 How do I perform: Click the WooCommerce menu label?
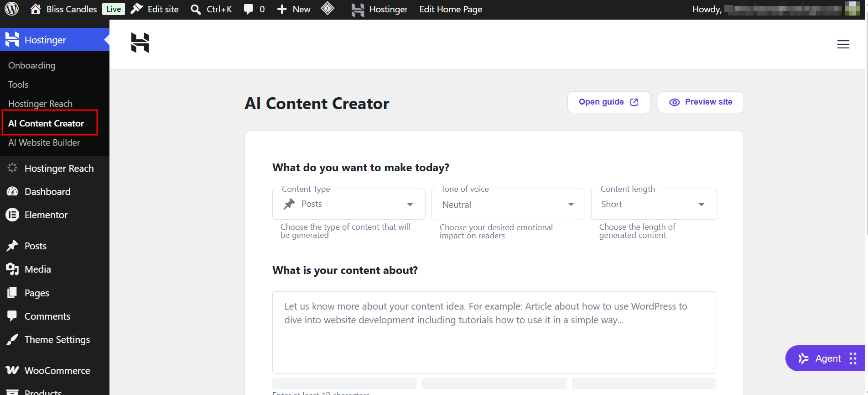57,371
